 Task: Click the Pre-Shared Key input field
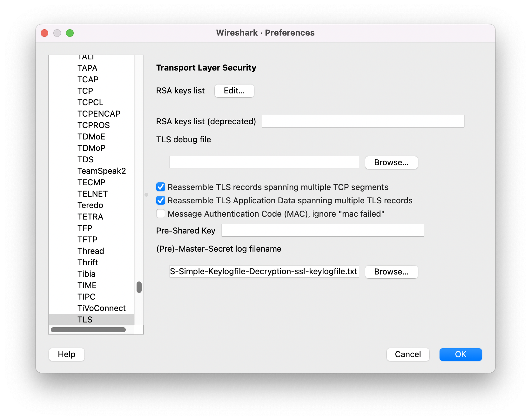pos(322,230)
